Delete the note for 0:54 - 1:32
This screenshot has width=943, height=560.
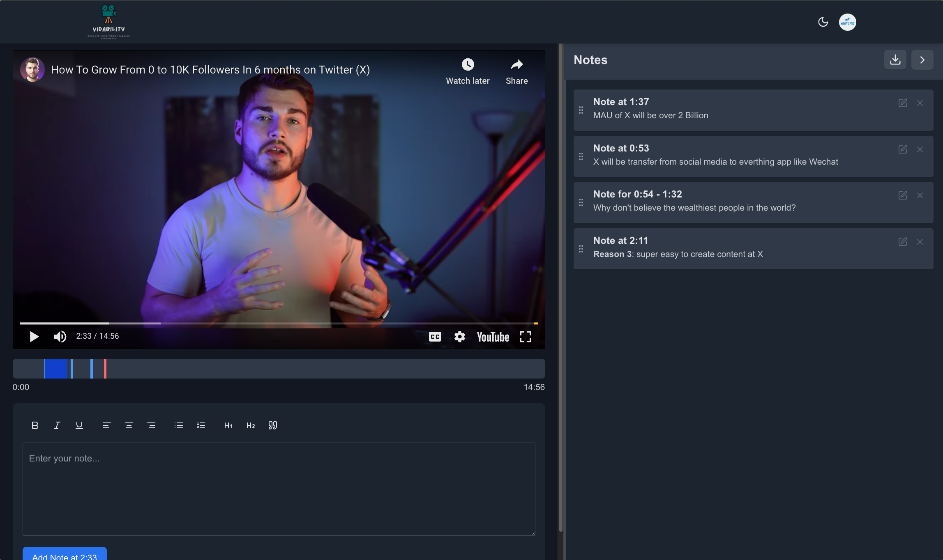920,195
